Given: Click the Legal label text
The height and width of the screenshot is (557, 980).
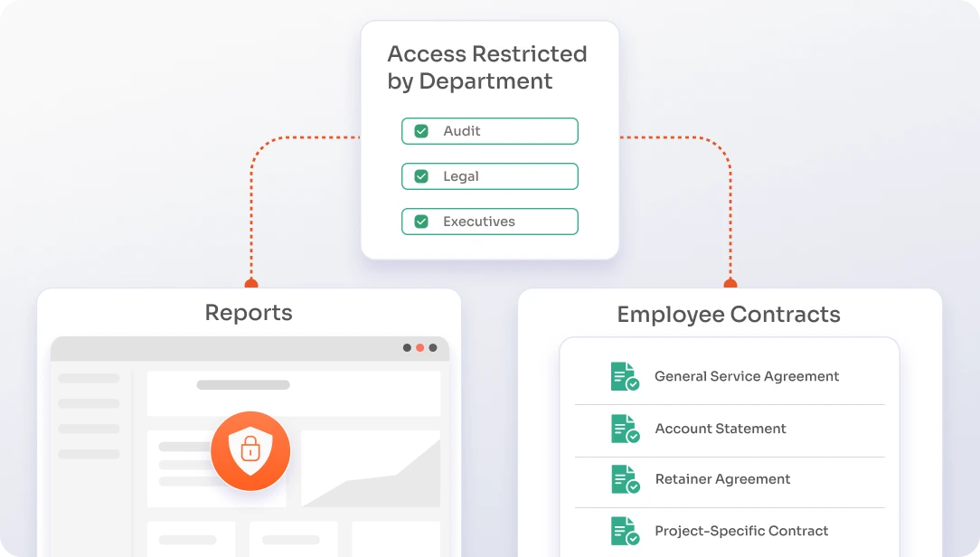Looking at the screenshot, I should pos(461,177).
